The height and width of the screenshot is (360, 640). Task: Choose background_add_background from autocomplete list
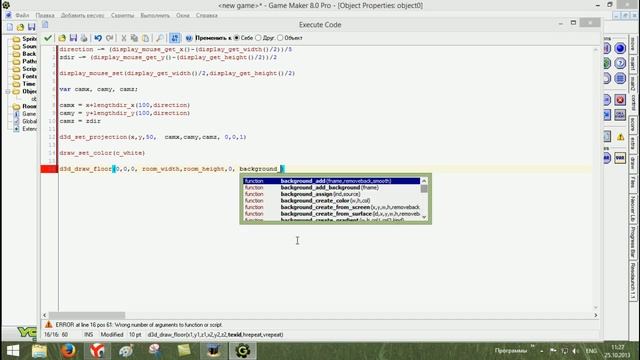[x=331, y=187]
